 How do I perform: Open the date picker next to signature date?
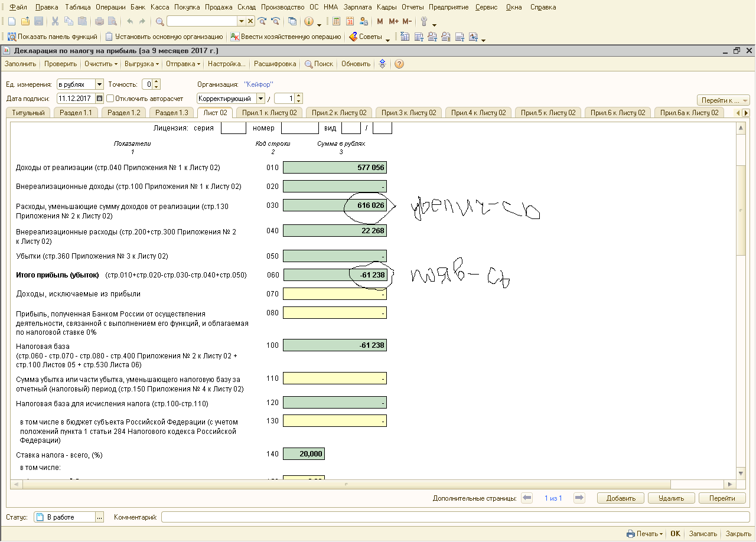(99, 99)
